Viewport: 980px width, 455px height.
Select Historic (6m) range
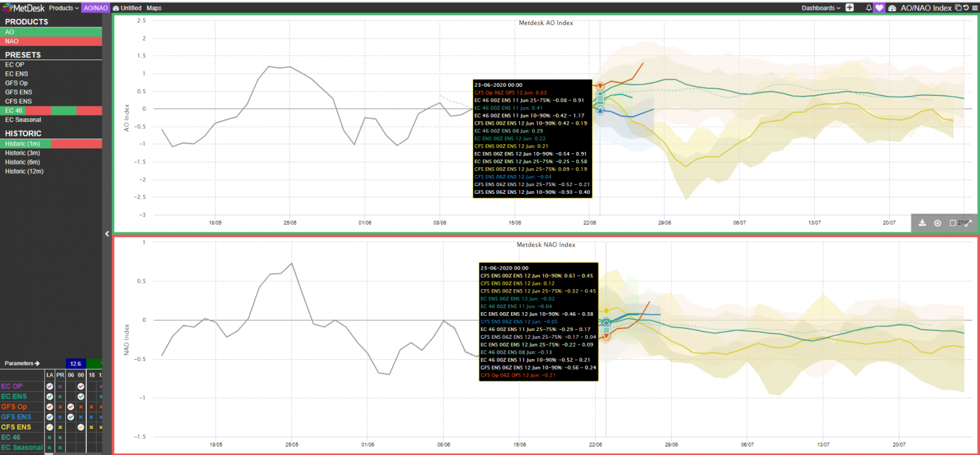pos(52,162)
